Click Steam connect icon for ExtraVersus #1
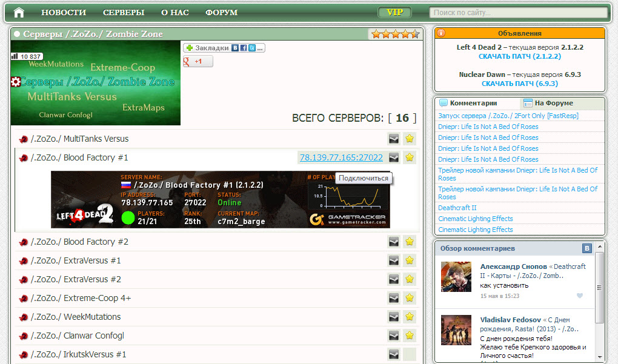The width and height of the screenshot is (618, 364). (394, 260)
